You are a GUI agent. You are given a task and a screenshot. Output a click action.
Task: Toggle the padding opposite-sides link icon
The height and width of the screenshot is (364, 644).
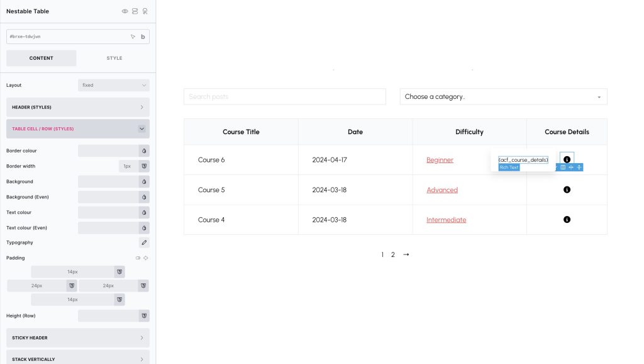145,258
